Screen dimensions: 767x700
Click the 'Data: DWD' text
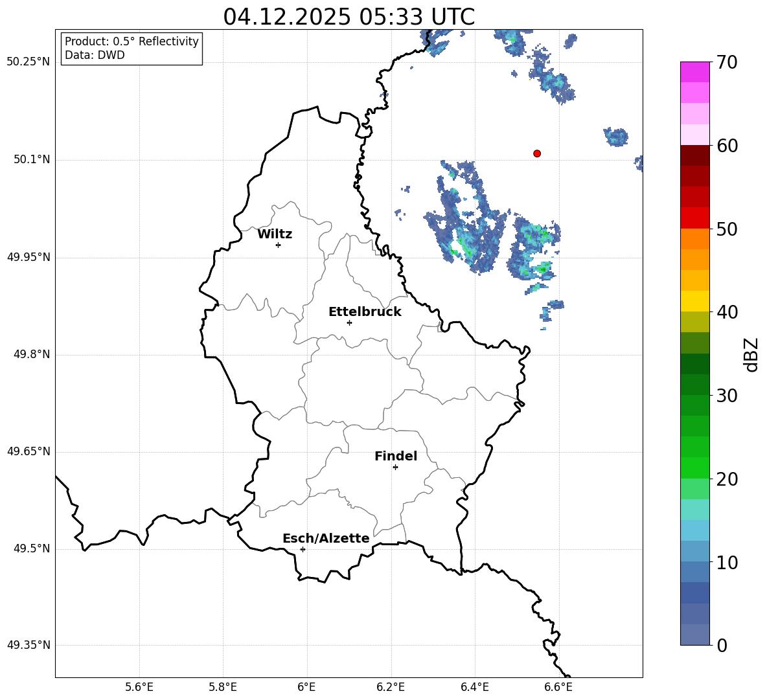click(x=95, y=55)
